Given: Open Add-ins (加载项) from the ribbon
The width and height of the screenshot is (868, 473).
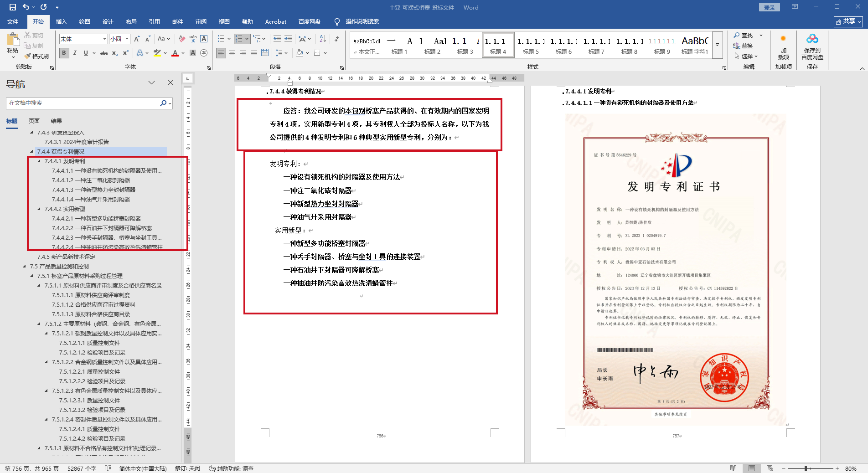Looking at the screenshot, I should coord(783,46).
